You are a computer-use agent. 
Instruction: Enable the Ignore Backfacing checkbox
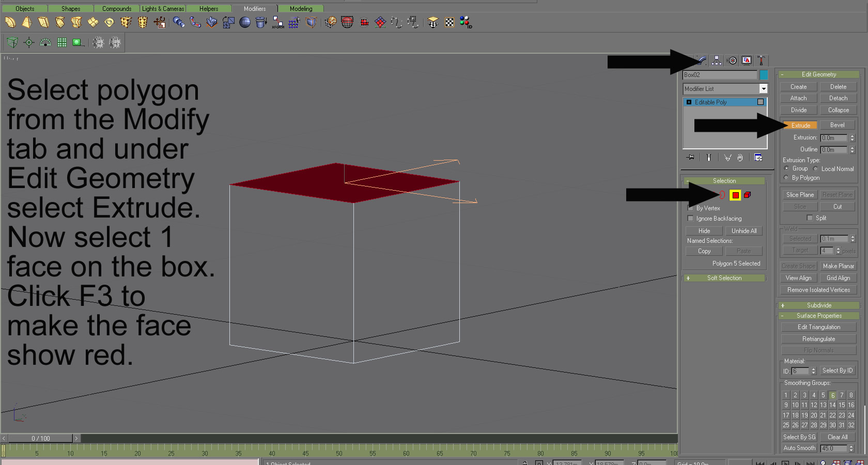coord(690,219)
